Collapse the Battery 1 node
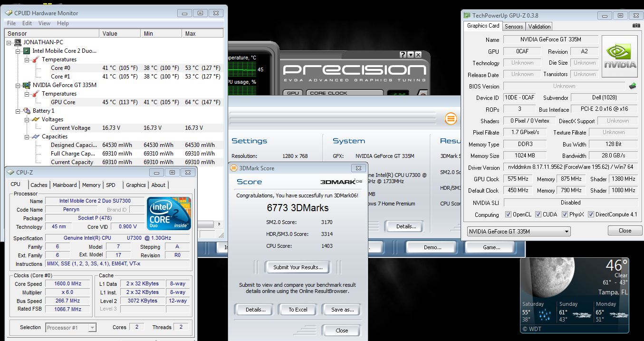The height and width of the screenshot is (341, 644). coord(18,111)
